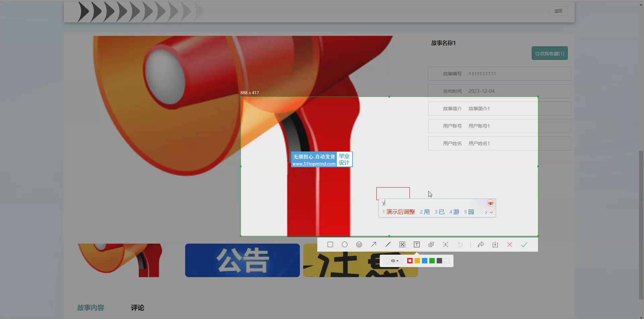The height and width of the screenshot is (319, 644).
Task: Click the 故事名称1 title
Action: click(x=443, y=43)
